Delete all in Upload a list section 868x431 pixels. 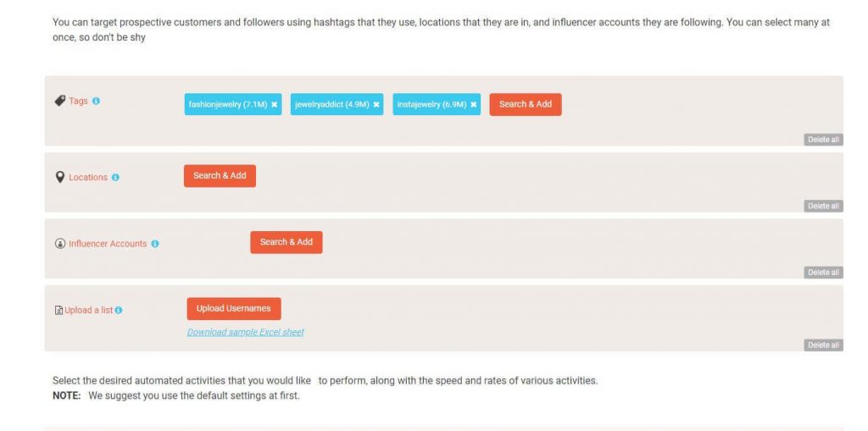click(823, 345)
